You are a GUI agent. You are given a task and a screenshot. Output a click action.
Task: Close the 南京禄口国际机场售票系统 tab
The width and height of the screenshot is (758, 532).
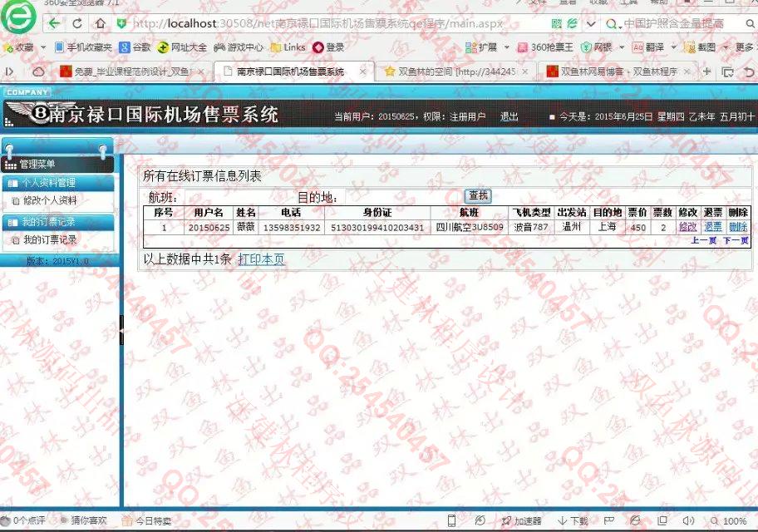pyautogui.click(x=362, y=71)
